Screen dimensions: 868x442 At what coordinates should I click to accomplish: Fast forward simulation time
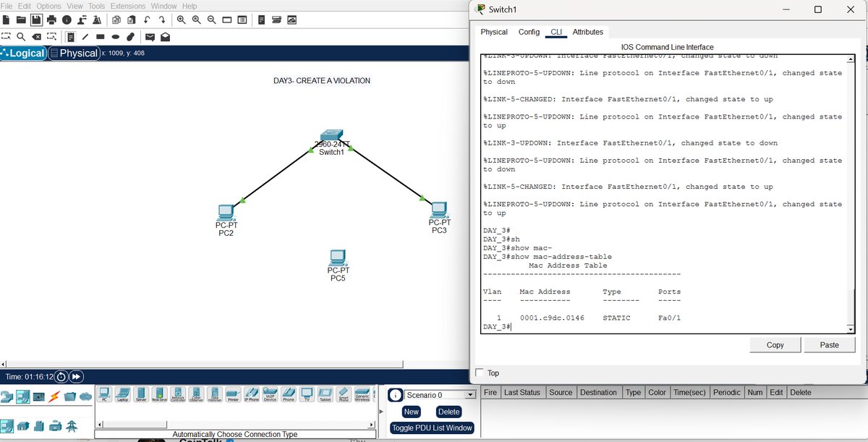(76, 377)
